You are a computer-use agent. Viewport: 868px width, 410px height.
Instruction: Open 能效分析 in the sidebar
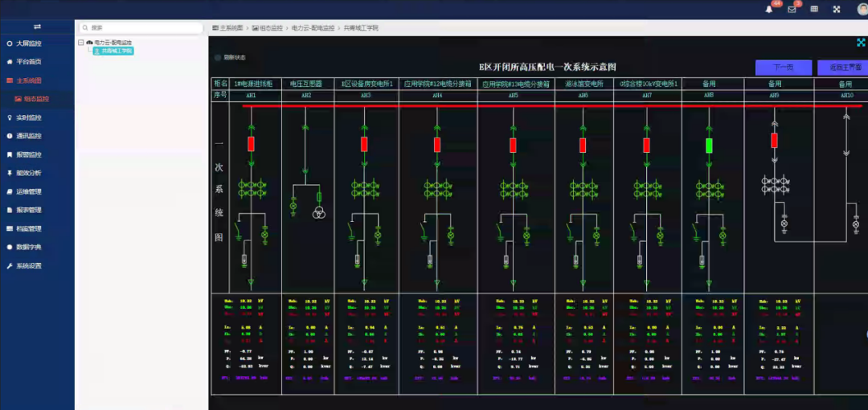click(37, 173)
